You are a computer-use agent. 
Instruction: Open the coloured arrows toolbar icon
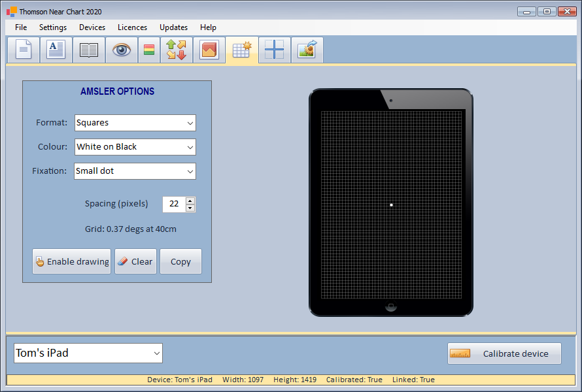click(x=176, y=50)
